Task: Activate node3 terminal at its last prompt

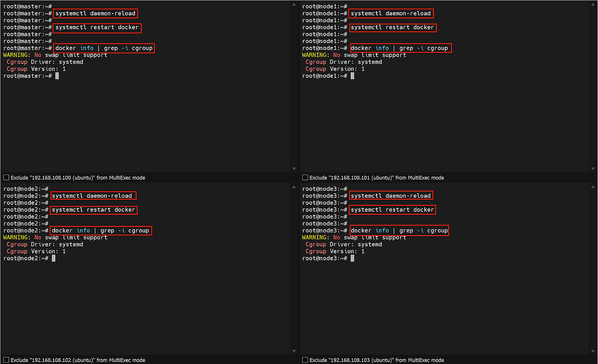Action: [x=352, y=258]
